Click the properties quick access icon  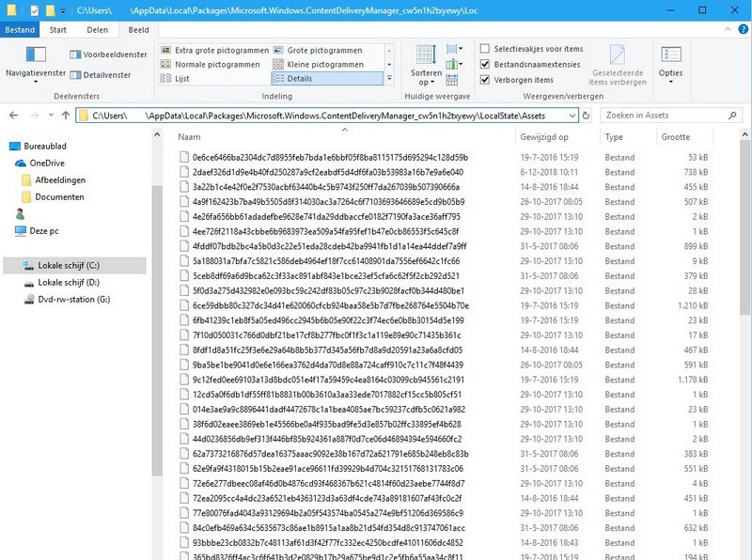tap(34, 10)
